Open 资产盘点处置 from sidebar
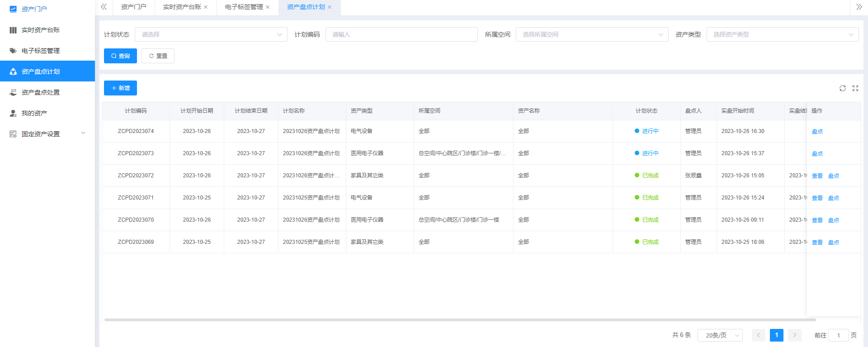The height and width of the screenshot is (347, 868). (x=41, y=92)
